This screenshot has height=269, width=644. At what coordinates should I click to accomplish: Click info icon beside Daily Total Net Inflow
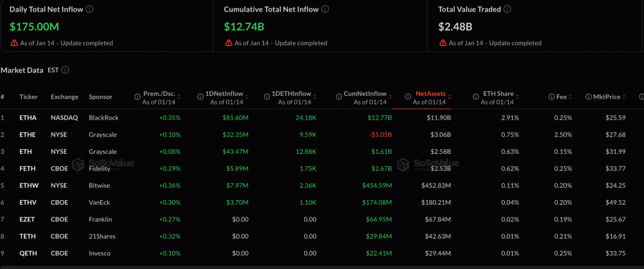pos(89,10)
